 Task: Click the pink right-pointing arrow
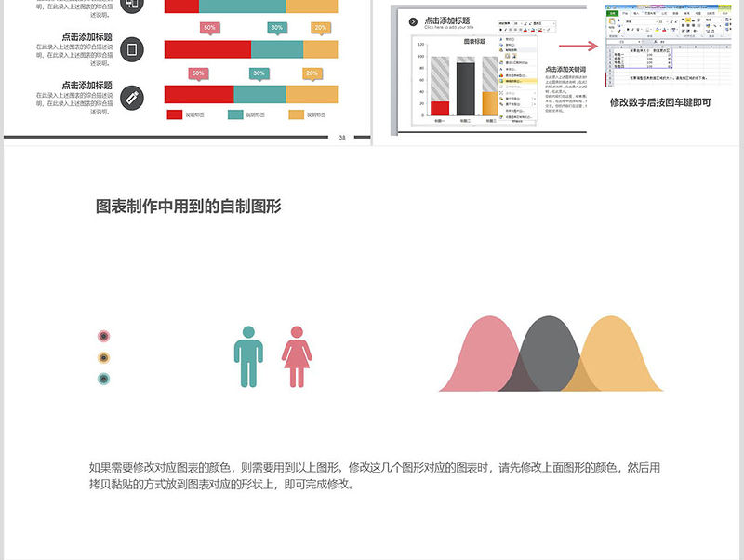577,44
